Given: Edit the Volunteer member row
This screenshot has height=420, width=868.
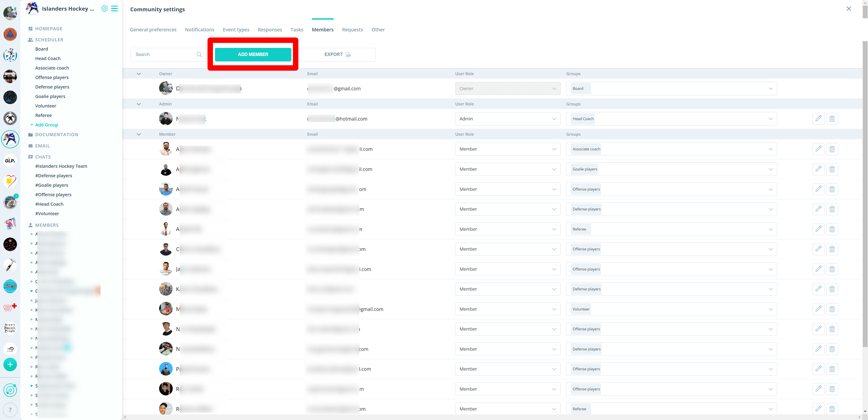Looking at the screenshot, I should click(818, 309).
